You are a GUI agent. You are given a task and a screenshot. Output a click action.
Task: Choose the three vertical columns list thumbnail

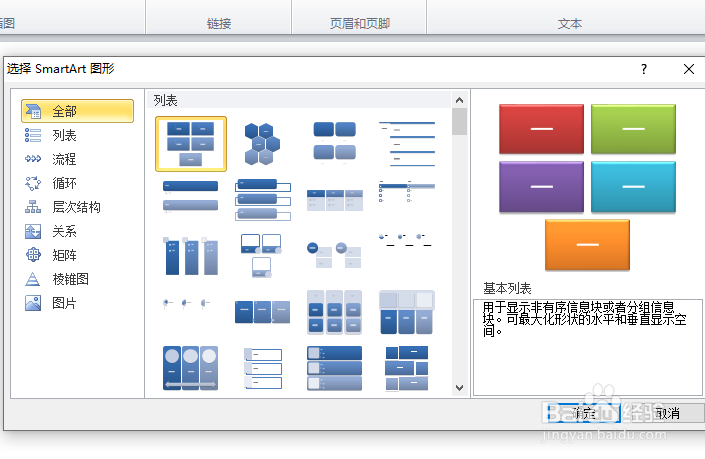tap(191, 255)
